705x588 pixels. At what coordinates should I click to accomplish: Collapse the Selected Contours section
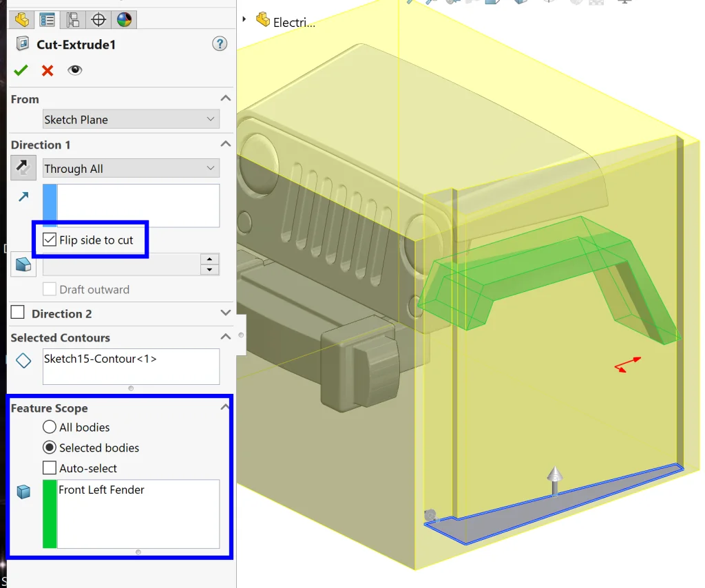click(x=225, y=337)
